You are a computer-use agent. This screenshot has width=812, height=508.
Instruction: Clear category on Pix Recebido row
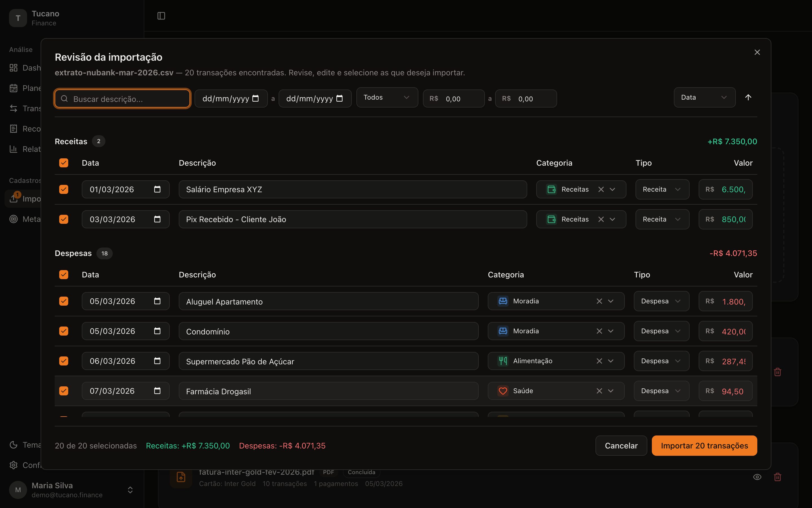(601, 219)
